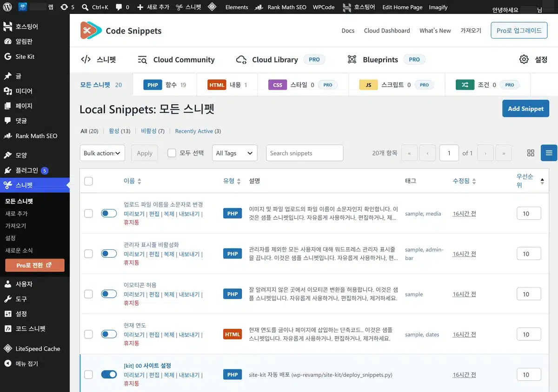Sort by 유형 column header
The width and height of the screenshot is (558, 392).
pos(232,181)
